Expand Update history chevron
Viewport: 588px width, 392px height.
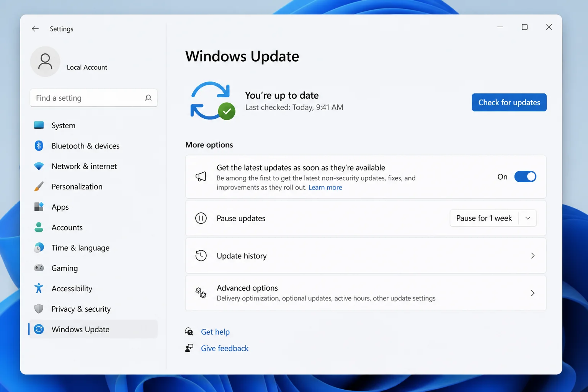pyautogui.click(x=532, y=256)
